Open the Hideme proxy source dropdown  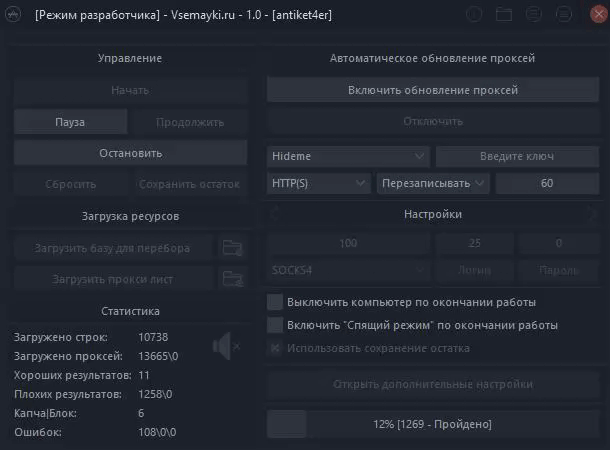tap(348, 156)
